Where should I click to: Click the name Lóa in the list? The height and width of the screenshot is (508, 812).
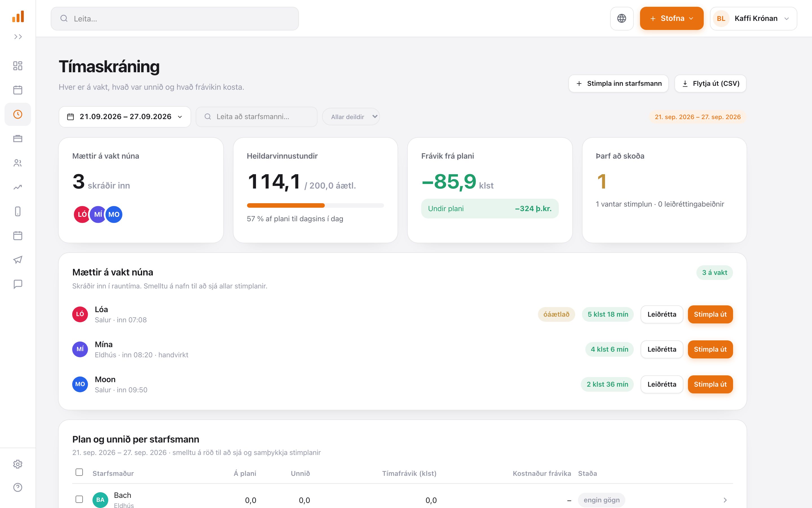tap(101, 309)
